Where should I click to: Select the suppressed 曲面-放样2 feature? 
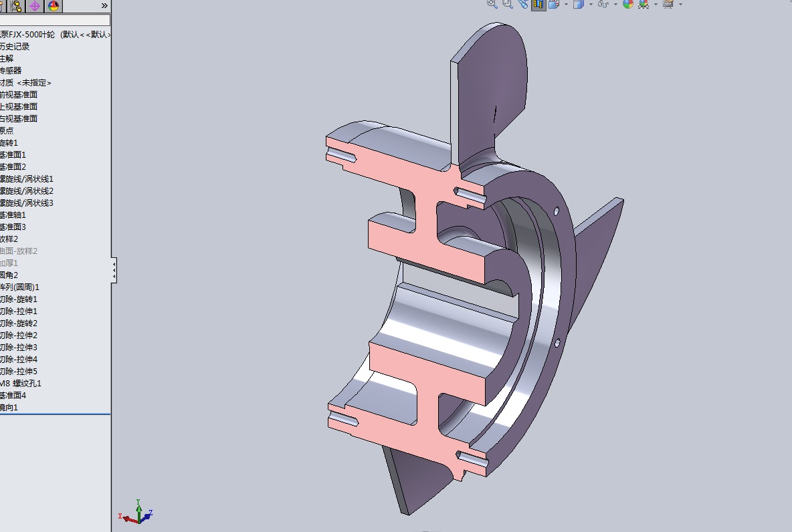[19, 251]
